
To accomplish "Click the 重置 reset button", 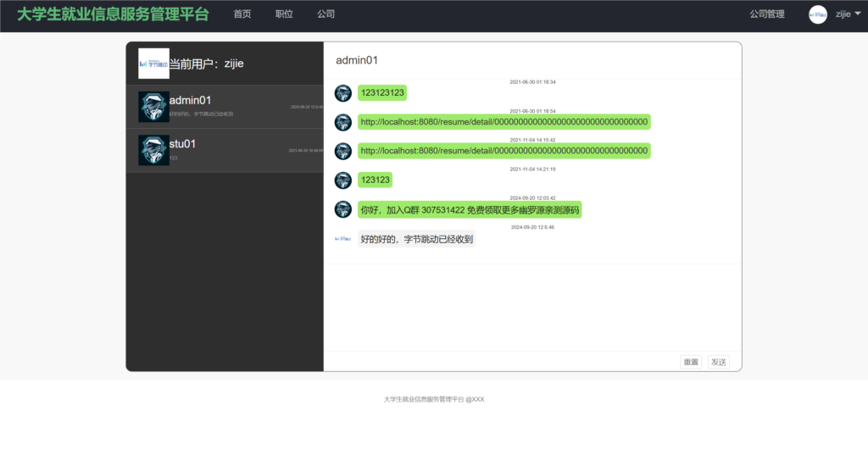I will click(x=691, y=362).
